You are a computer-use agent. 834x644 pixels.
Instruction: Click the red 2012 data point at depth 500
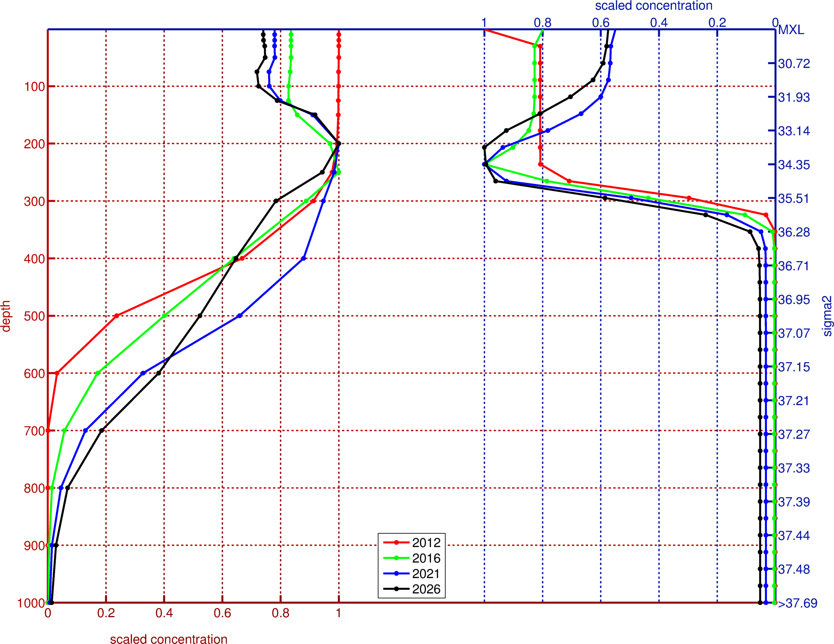click(117, 316)
